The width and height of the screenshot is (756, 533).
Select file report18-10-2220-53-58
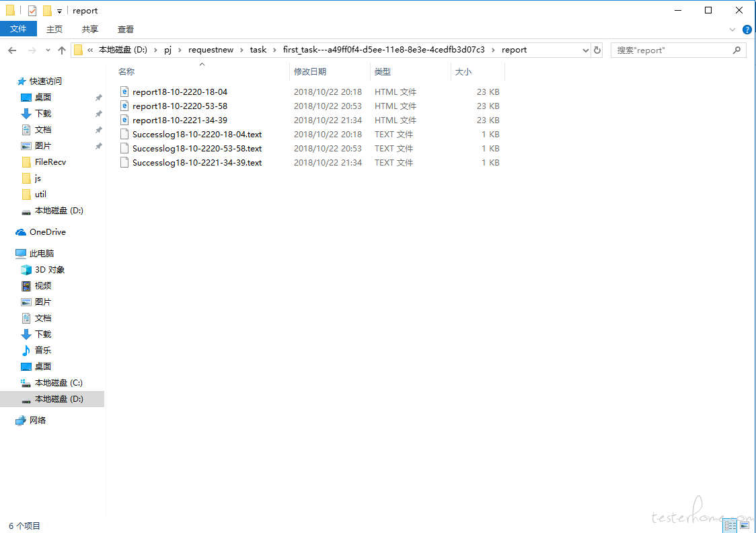click(180, 106)
